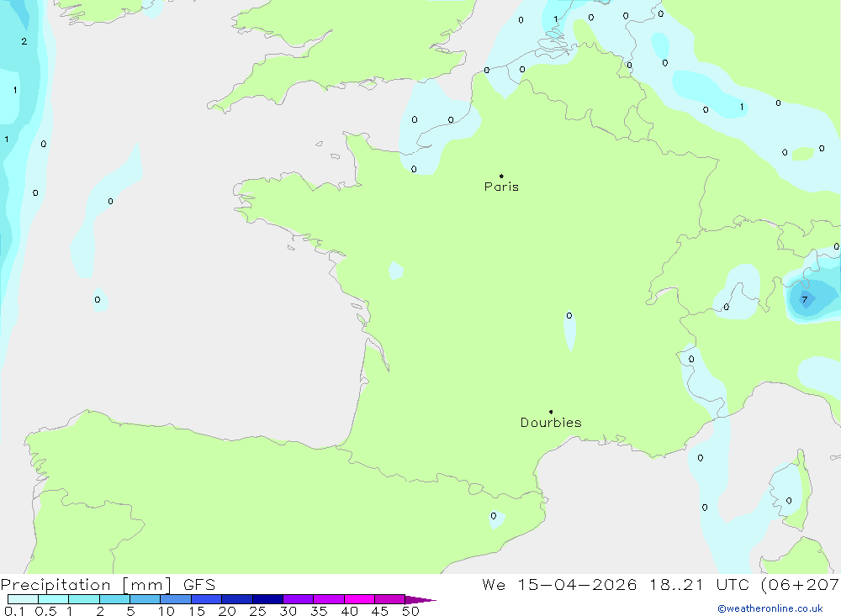841x616 pixels.
Task: Pick the 1 to 2 legend swatch
Action: coord(84,599)
